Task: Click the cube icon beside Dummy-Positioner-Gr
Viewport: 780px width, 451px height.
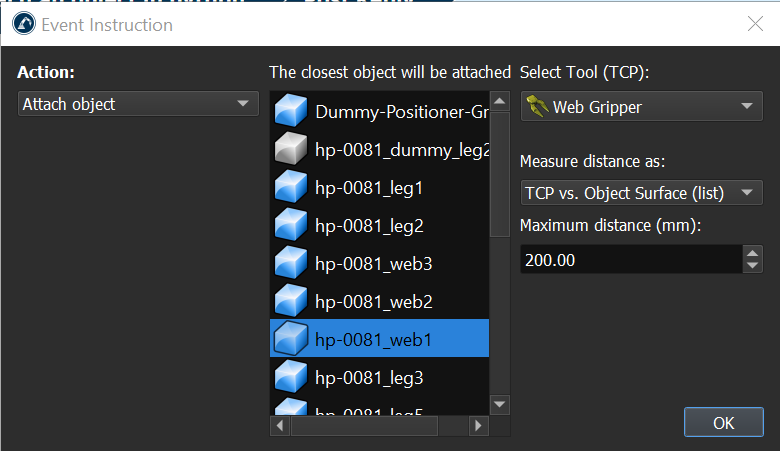Action: 291,111
